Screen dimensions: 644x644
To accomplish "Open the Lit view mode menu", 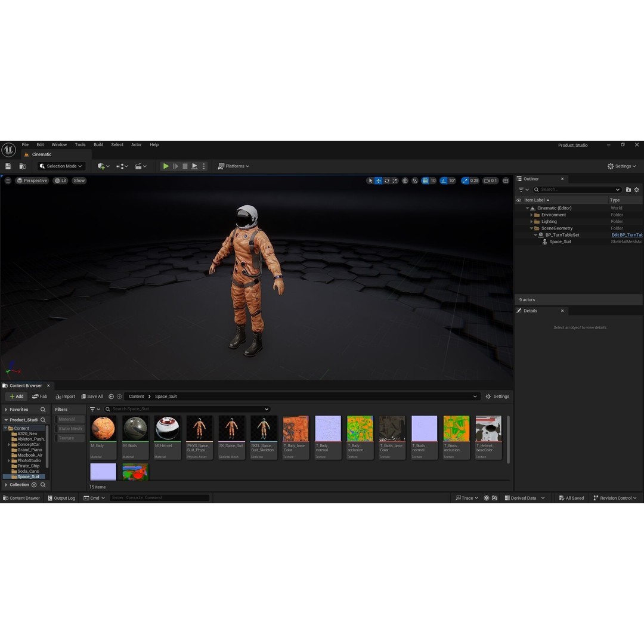I will (60, 181).
